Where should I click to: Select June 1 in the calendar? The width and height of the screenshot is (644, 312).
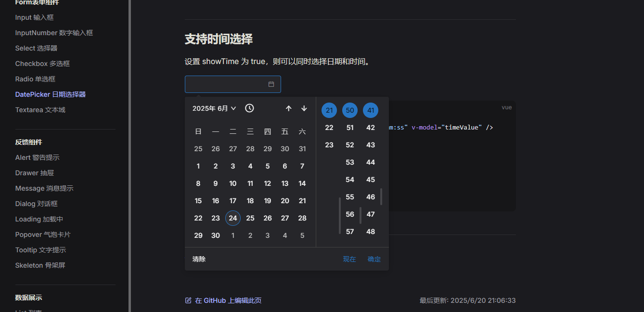[x=198, y=166]
